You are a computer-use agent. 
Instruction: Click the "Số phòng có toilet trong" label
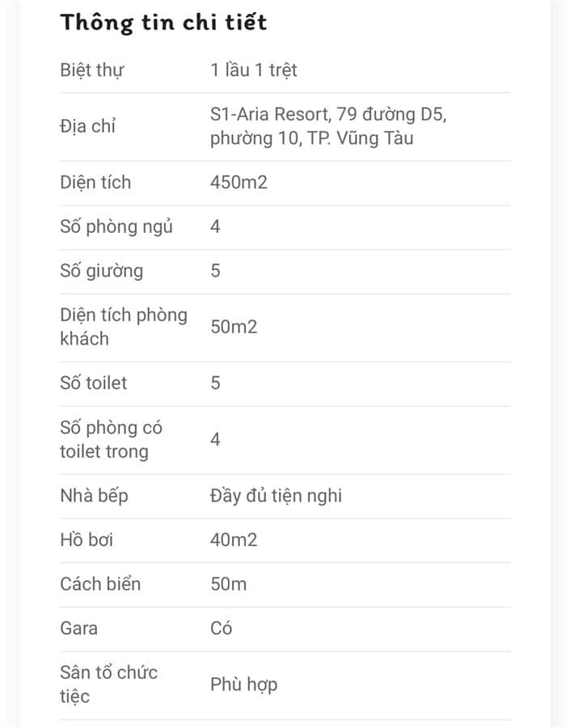[111, 439]
